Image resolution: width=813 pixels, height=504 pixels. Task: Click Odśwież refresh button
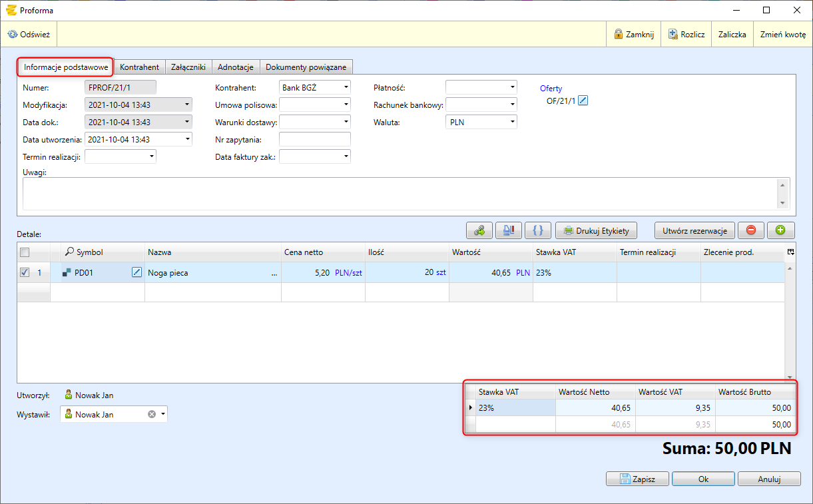pos(29,35)
